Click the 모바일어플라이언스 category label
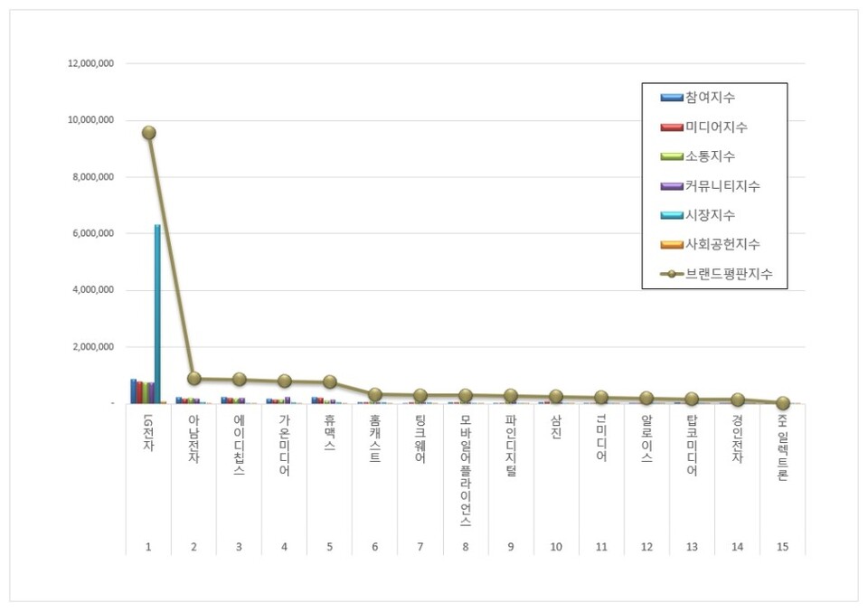The width and height of the screenshot is (868, 612). (466, 470)
